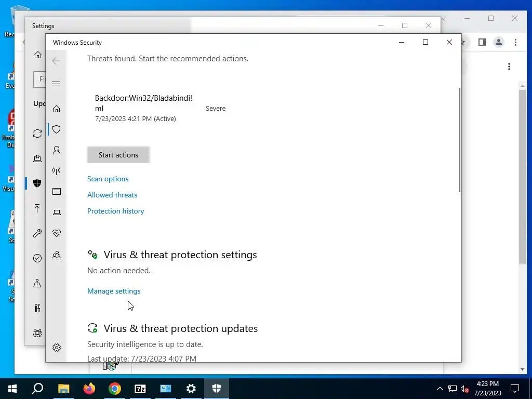This screenshot has width=532, height=399.
Task: Select Virus & threat protection shield icon
Action: click(x=57, y=129)
